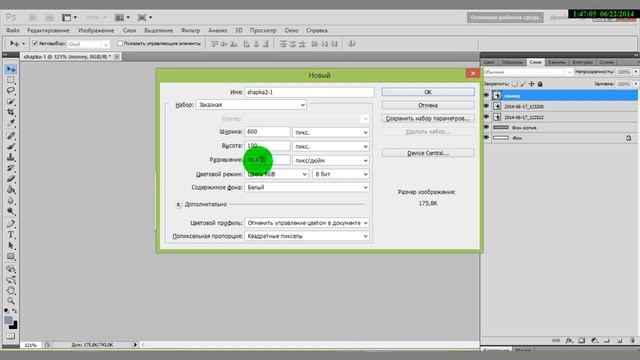Open the 8 бит depth dropdown

pyautogui.click(x=341, y=174)
